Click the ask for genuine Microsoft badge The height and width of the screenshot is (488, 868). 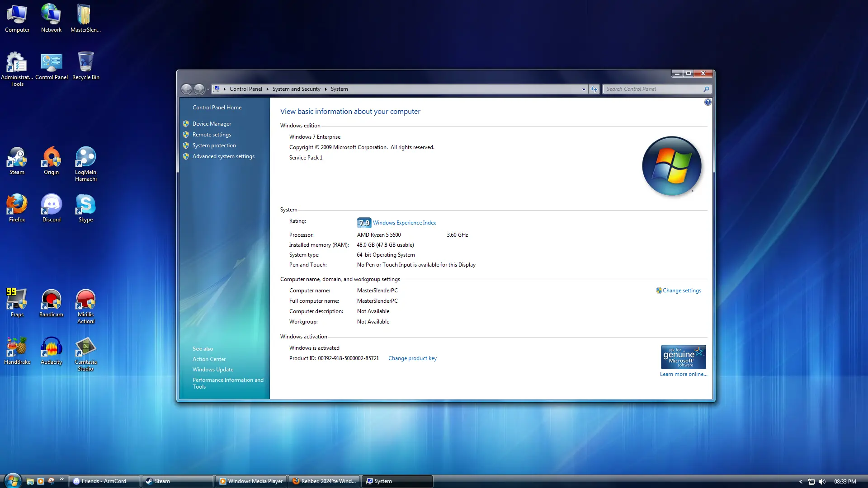(683, 357)
